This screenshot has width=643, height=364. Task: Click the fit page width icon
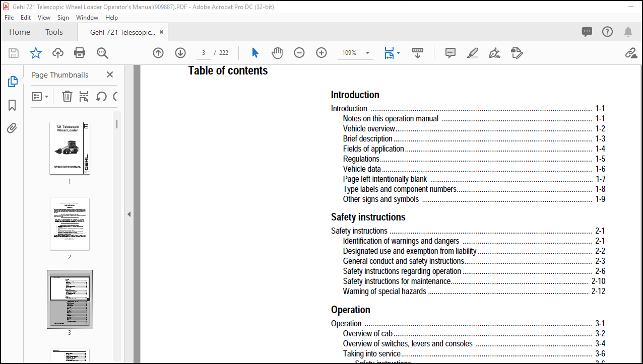coord(389,53)
